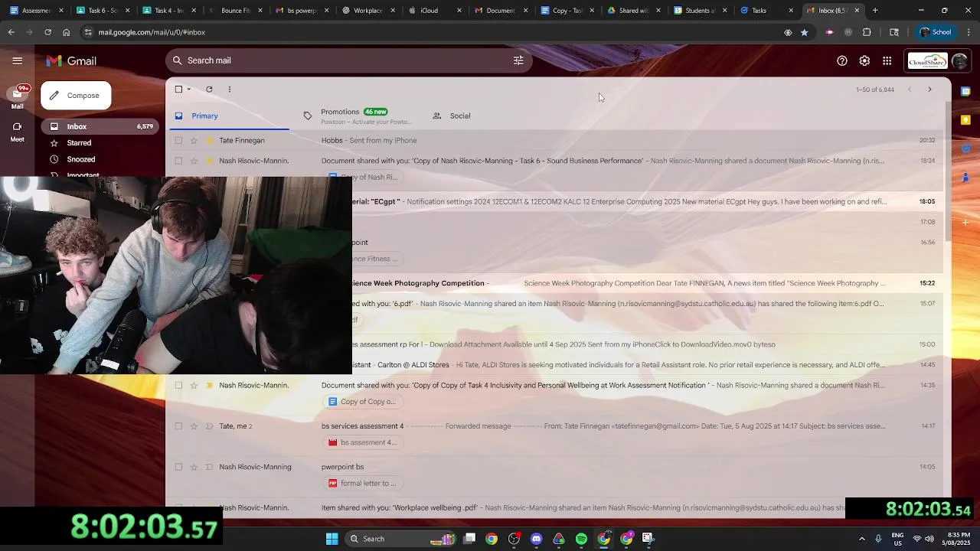The width and height of the screenshot is (980, 551).
Task: Go to the next page of emails
Action: click(x=929, y=90)
